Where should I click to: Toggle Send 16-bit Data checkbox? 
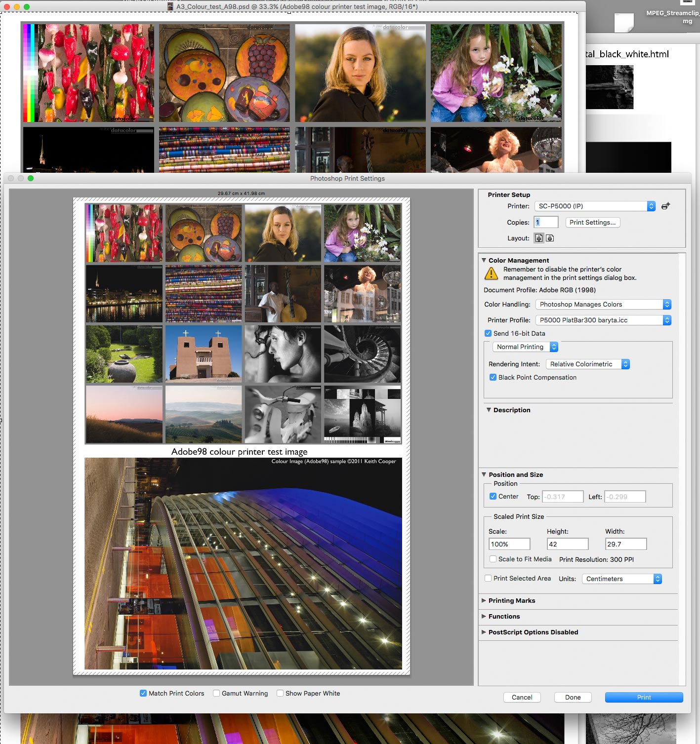[x=488, y=333]
